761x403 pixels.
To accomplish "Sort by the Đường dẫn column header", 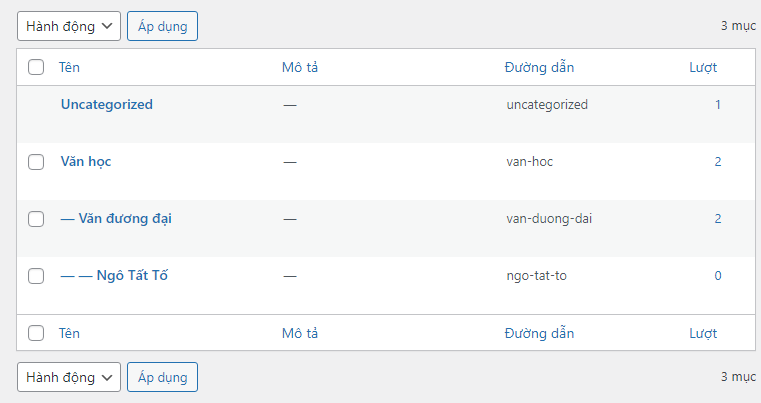I will click(x=539, y=67).
